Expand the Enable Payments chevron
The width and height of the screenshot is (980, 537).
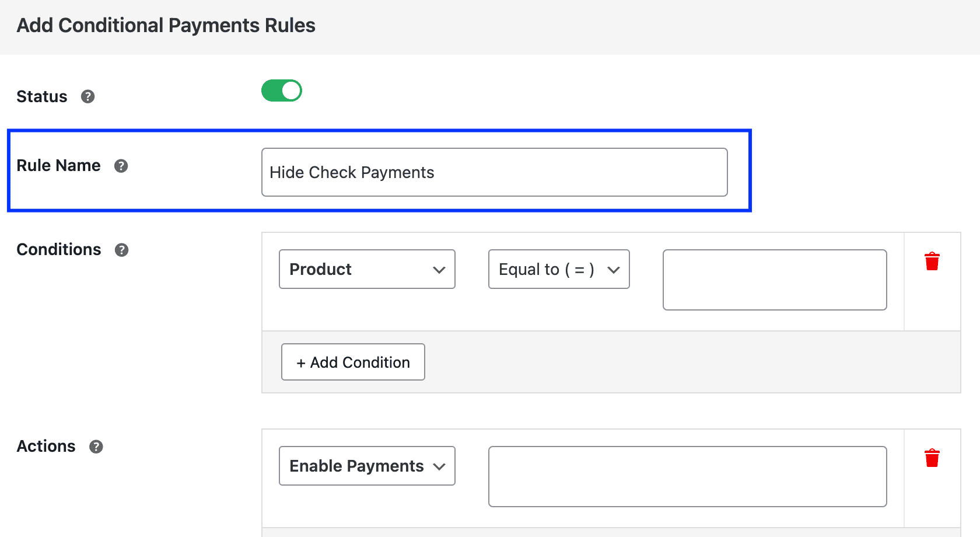pyautogui.click(x=439, y=466)
